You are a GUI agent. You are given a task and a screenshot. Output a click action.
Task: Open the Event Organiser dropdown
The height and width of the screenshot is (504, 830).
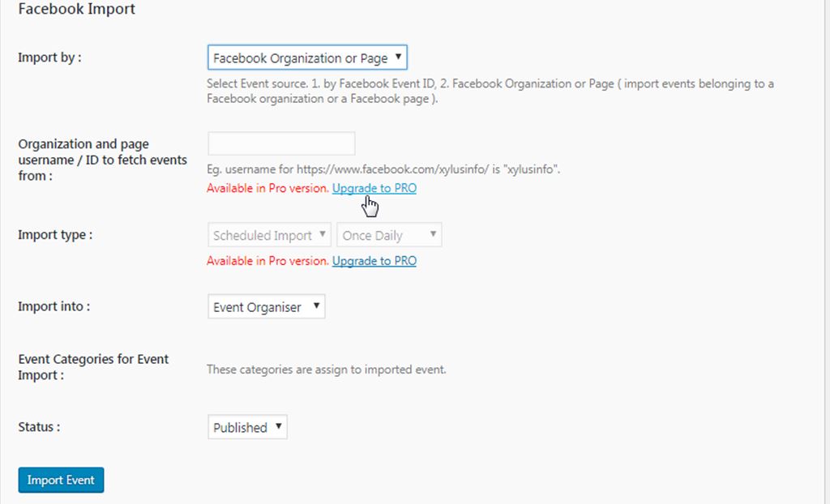[x=266, y=307]
